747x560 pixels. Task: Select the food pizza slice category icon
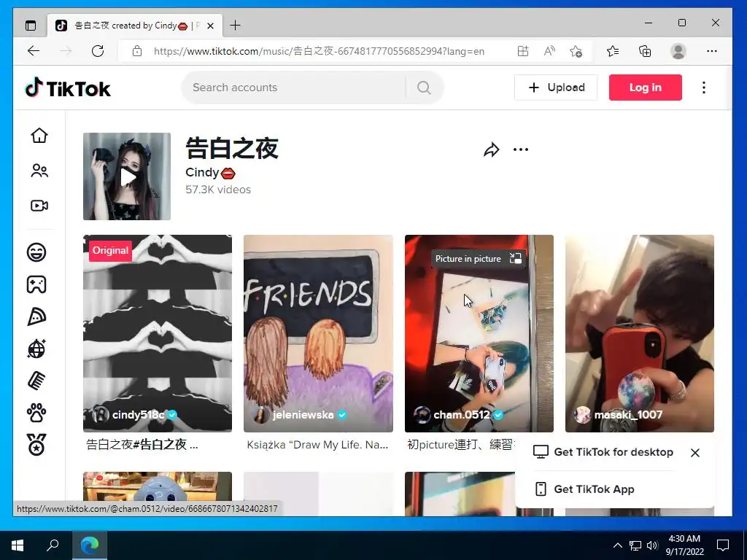click(x=36, y=316)
